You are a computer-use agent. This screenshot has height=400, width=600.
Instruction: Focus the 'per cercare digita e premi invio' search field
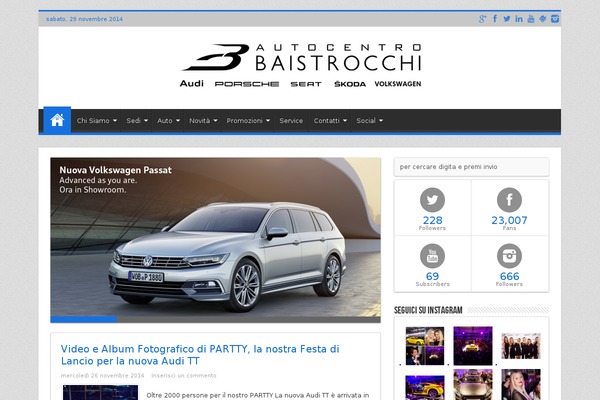(471, 167)
